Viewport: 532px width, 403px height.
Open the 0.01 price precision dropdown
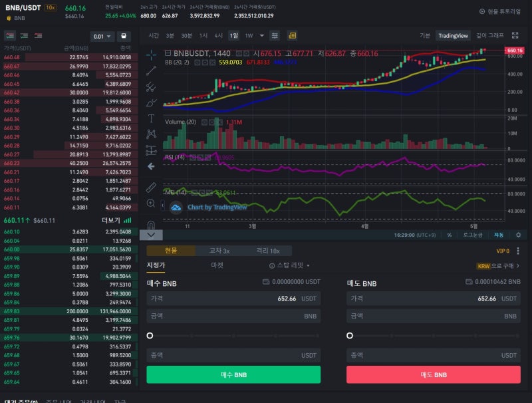(102, 37)
